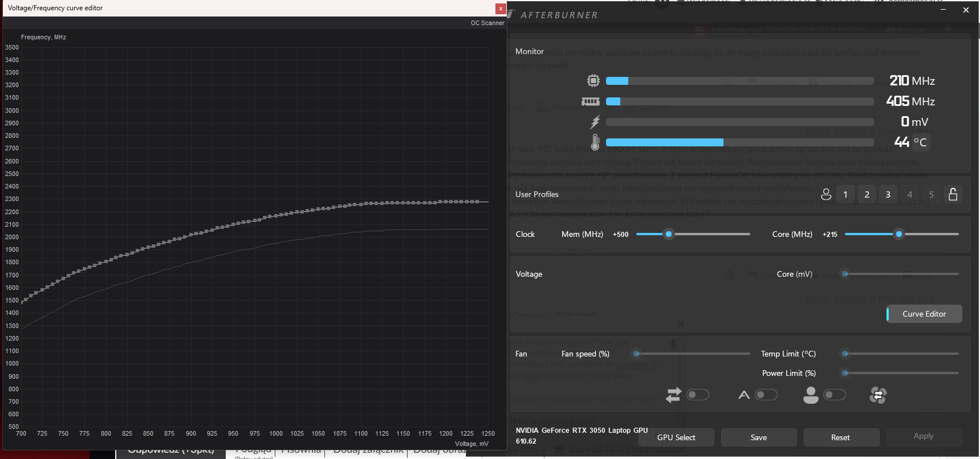Click the user-defined fan person icon

(811, 395)
